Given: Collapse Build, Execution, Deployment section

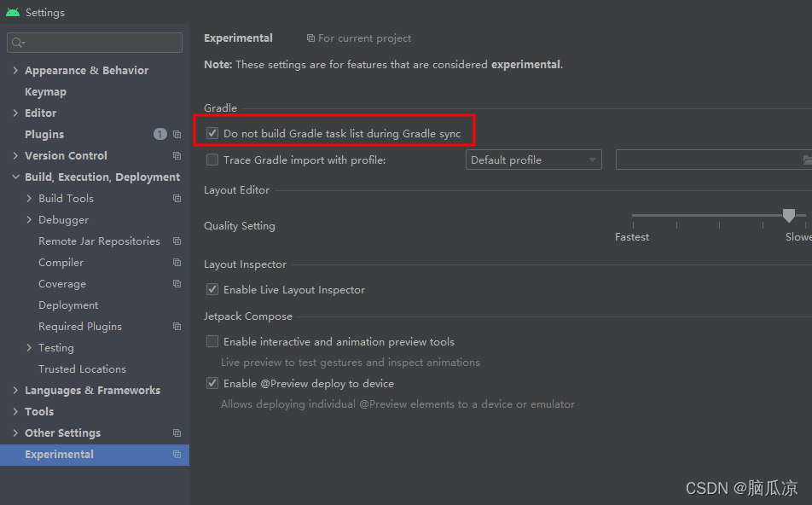Looking at the screenshot, I should click(15, 177).
